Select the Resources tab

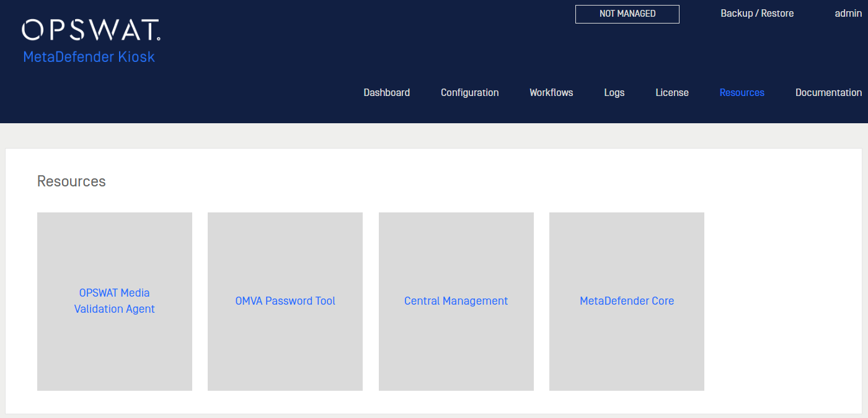tap(742, 93)
